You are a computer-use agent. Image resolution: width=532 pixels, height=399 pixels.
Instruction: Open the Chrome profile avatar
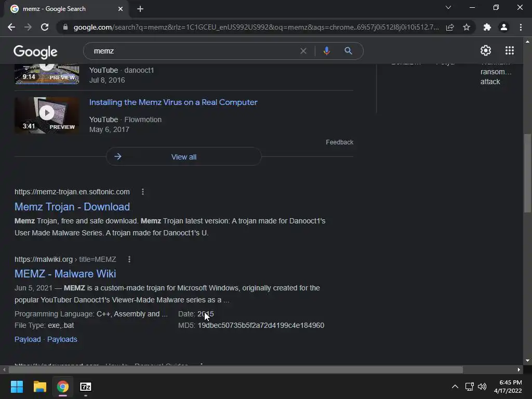[x=504, y=27]
